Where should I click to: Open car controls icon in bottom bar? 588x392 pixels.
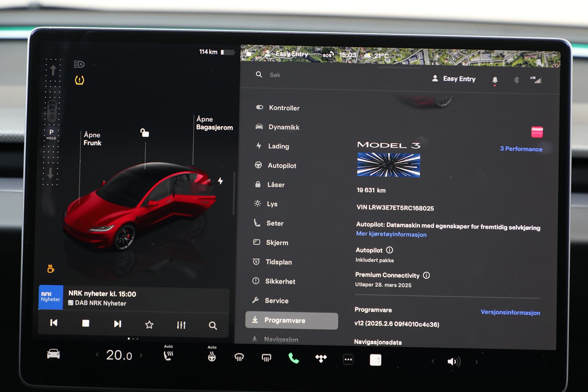point(54,354)
